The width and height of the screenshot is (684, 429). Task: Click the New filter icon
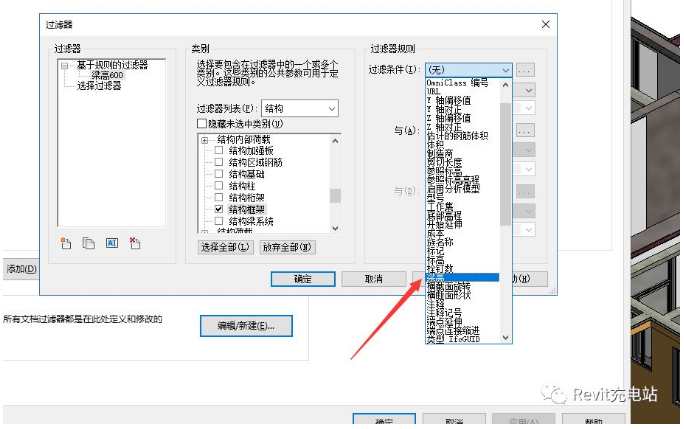pyautogui.click(x=66, y=244)
